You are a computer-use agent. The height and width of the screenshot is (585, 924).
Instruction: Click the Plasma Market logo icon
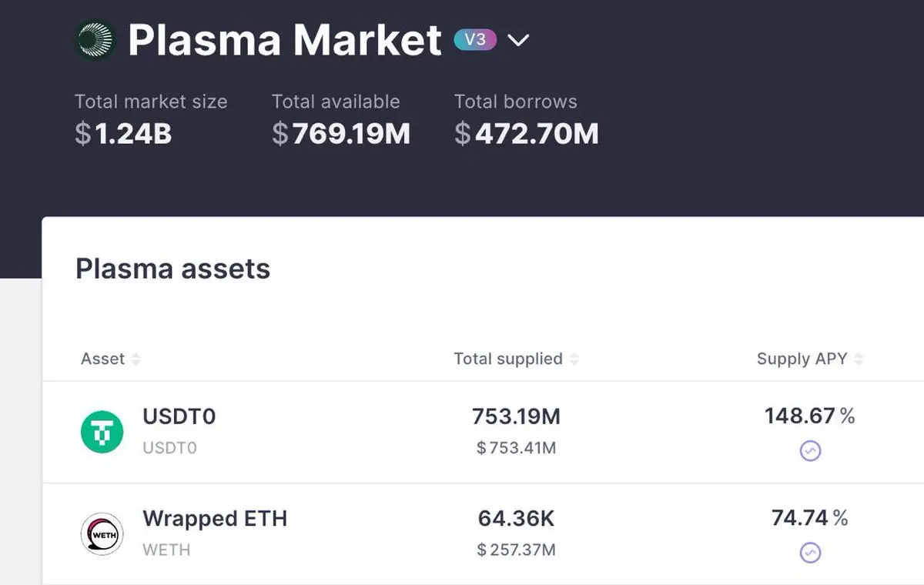[95, 41]
